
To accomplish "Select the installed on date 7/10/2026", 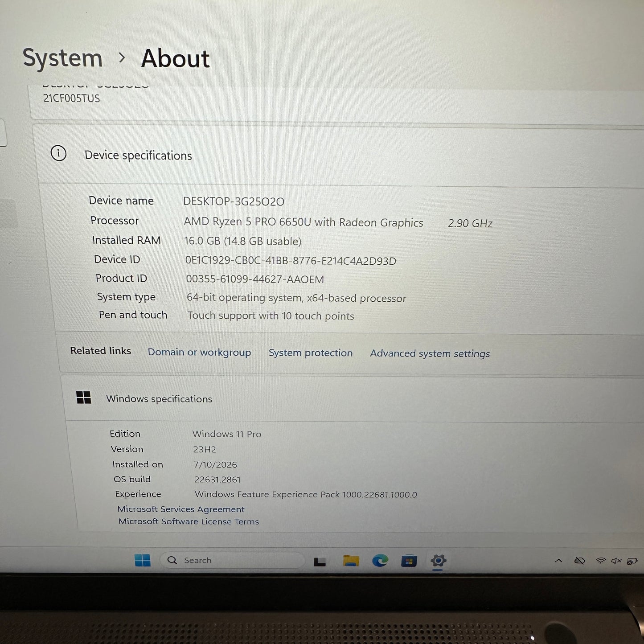I will [215, 464].
